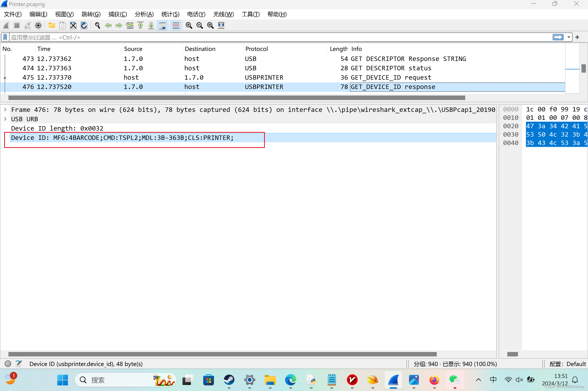
Task: Open the 分析(A) menu
Action: tap(144, 14)
